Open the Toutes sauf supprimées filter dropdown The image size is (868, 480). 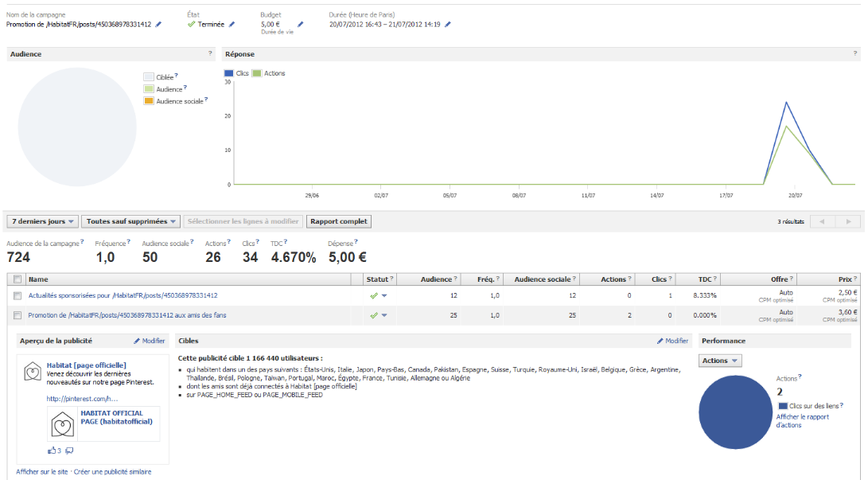(x=130, y=221)
